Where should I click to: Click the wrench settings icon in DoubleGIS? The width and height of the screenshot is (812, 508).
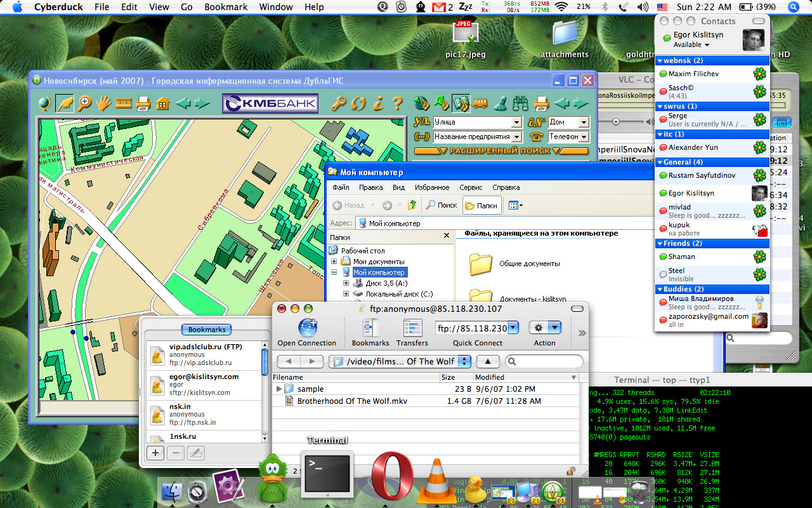[339, 103]
